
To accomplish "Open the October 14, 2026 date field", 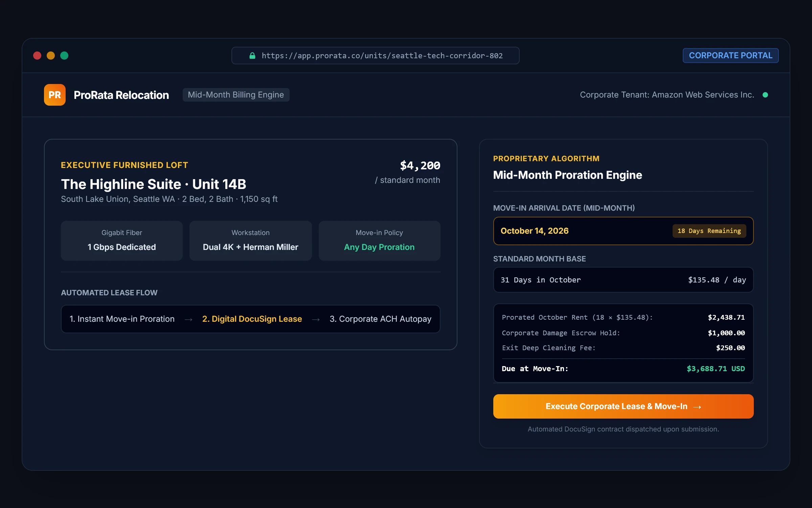I will click(x=623, y=231).
